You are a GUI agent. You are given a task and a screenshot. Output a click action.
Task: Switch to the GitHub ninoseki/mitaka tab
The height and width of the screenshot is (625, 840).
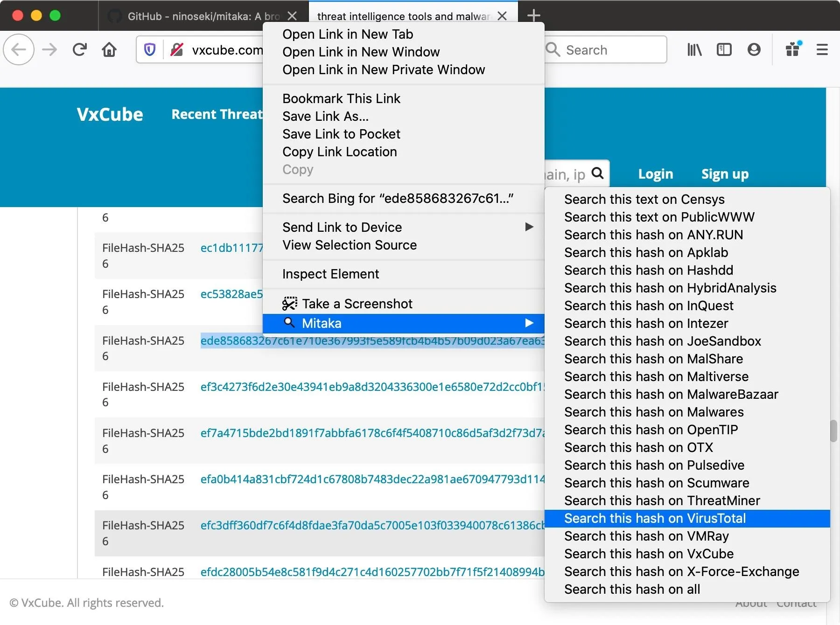pyautogui.click(x=203, y=16)
